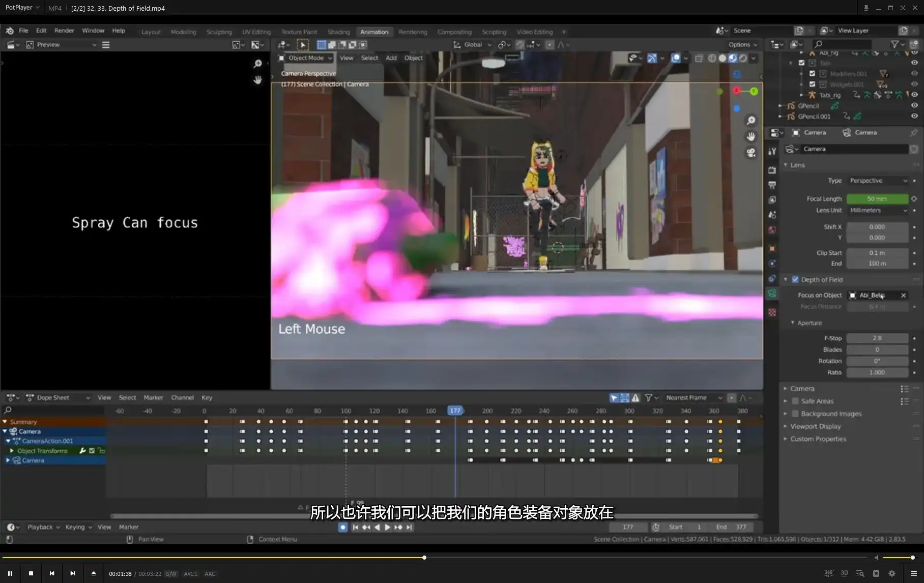The height and width of the screenshot is (583, 924).
Task: Open the Object Mode dropdown
Action: 306,58
